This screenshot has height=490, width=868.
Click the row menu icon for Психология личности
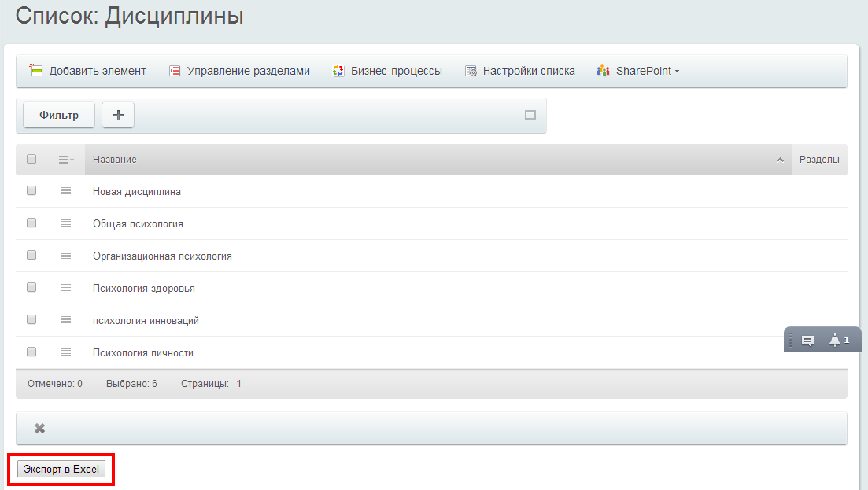click(x=66, y=352)
